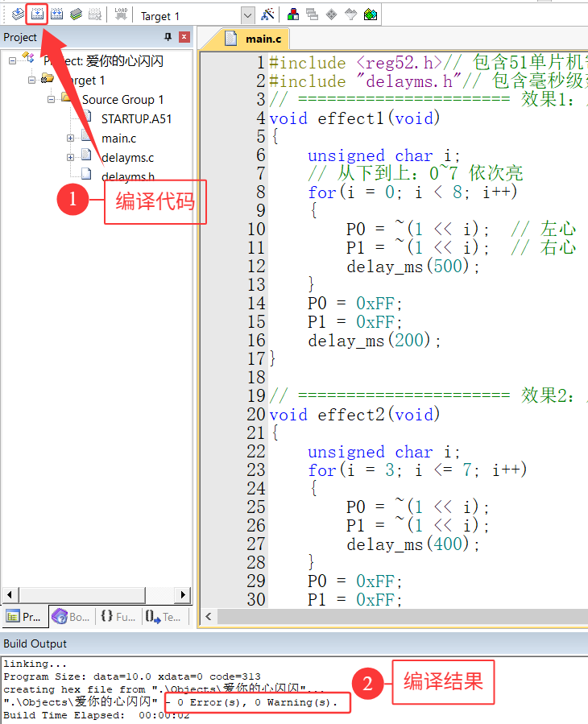Viewport: 588px width, 724px height.
Task: Click the "delay_ms(400);" code line
Action: (x=413, y=544)
